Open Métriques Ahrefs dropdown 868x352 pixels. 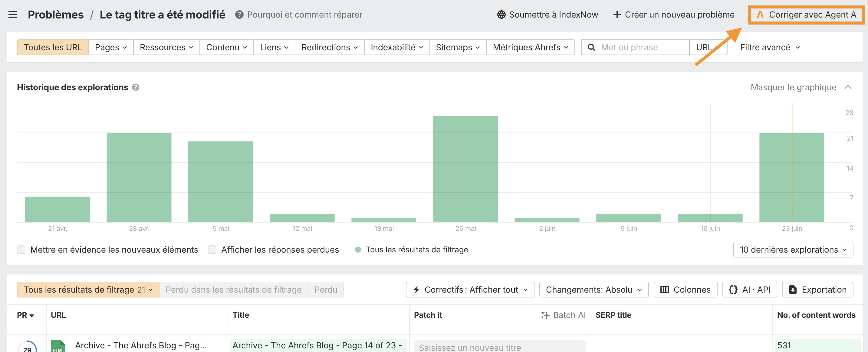[530, 47]
